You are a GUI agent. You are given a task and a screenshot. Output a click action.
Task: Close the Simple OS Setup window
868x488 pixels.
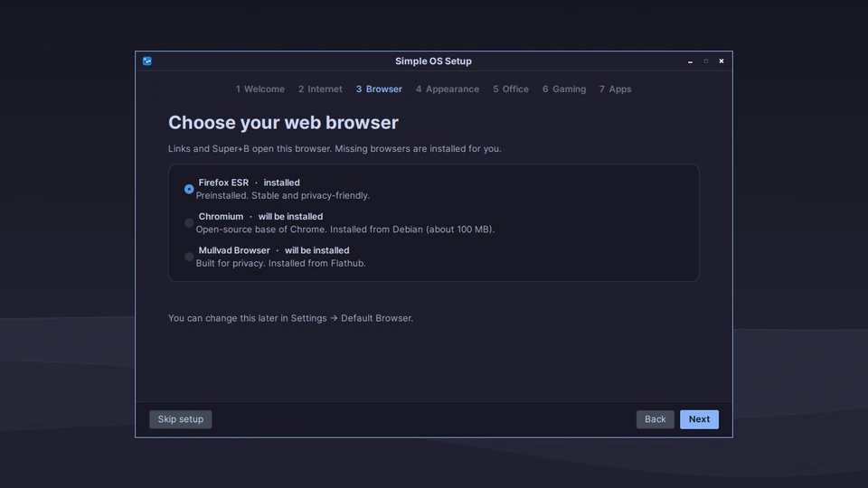[x=722, y=61]
